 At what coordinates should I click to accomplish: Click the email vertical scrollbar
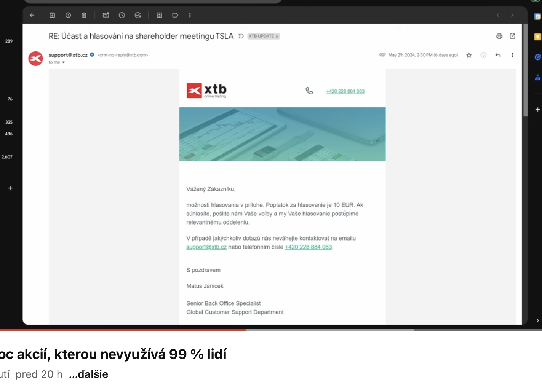tap(525, 70)
